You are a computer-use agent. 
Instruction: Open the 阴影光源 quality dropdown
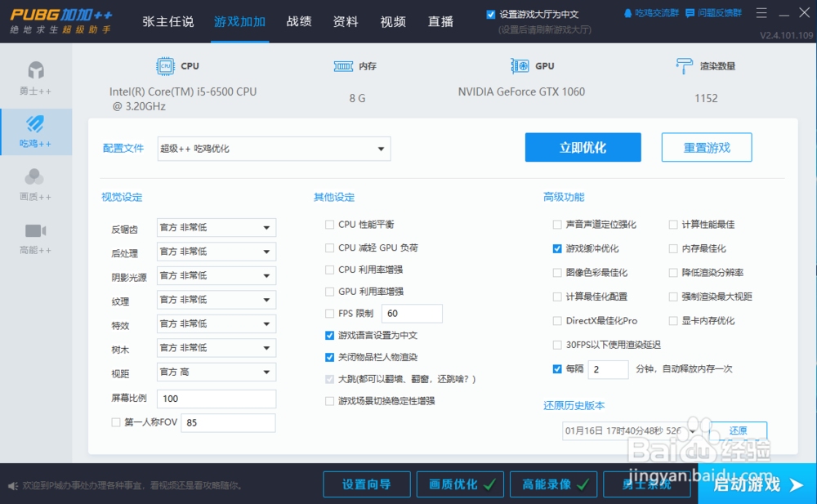(217, 276)
